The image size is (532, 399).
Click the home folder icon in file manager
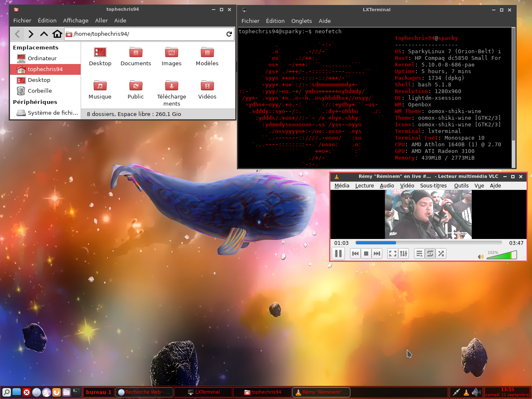click(x=57, y=34)
